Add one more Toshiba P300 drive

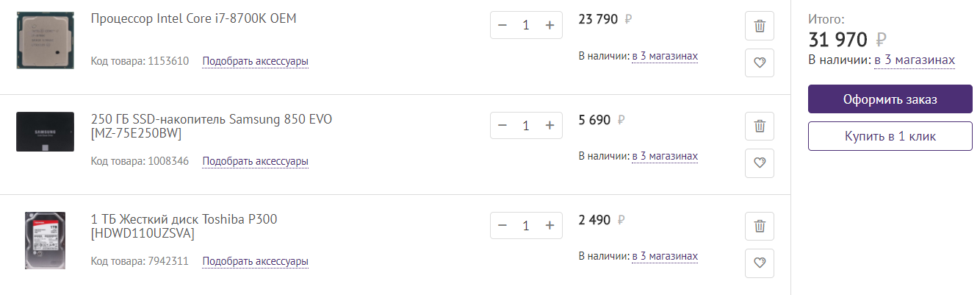click(550, 225)
